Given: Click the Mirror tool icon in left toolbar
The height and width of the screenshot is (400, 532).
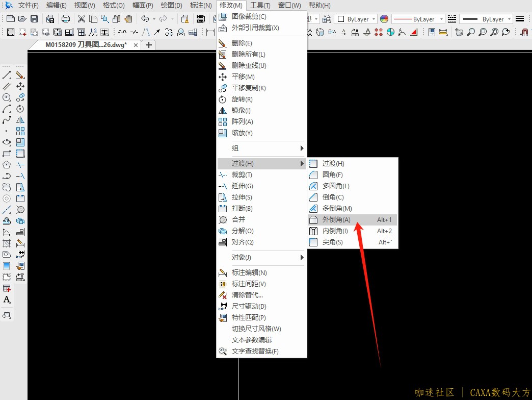Looking at the screenshot, I should [20, 120].
